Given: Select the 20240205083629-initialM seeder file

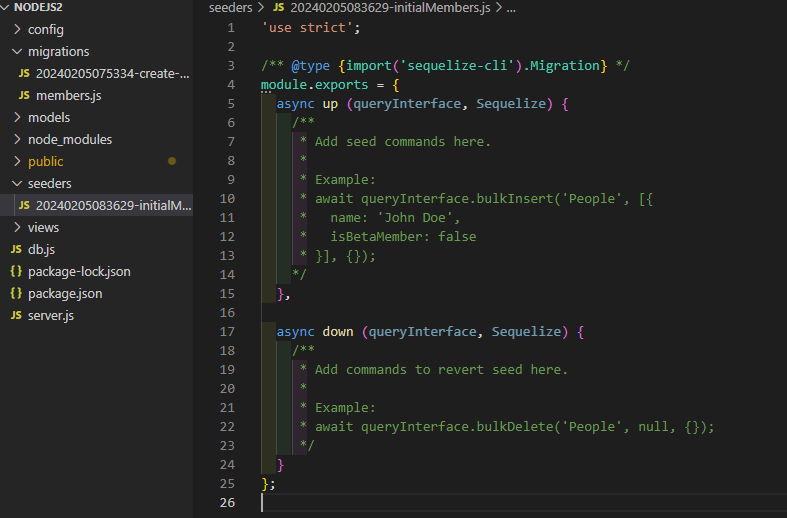Looking at the screenshot, I should 113,205.
